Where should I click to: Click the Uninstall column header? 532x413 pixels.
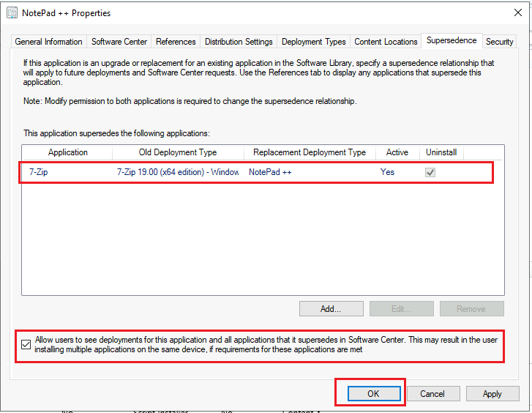tap(441, 152)
